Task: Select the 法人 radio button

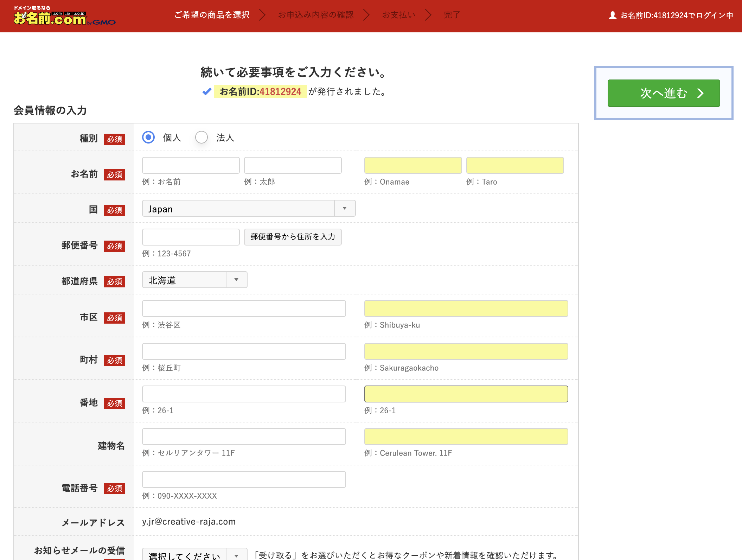Action: point(201,138)
